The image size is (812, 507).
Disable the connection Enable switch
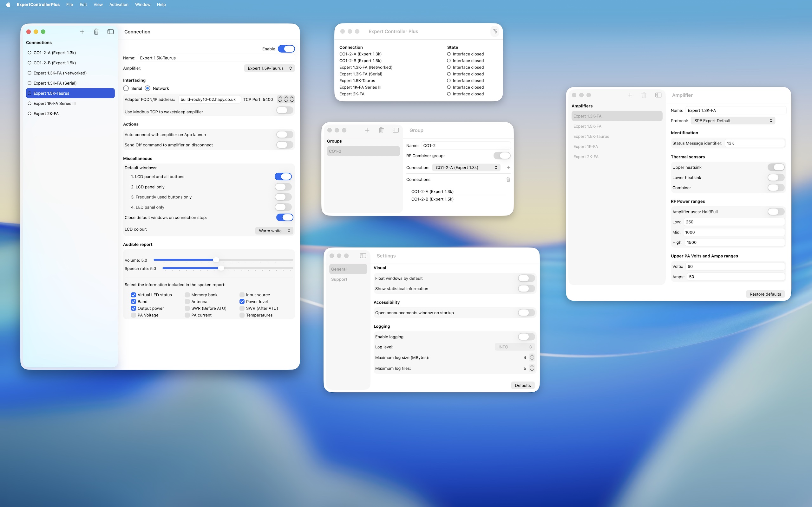286,49
